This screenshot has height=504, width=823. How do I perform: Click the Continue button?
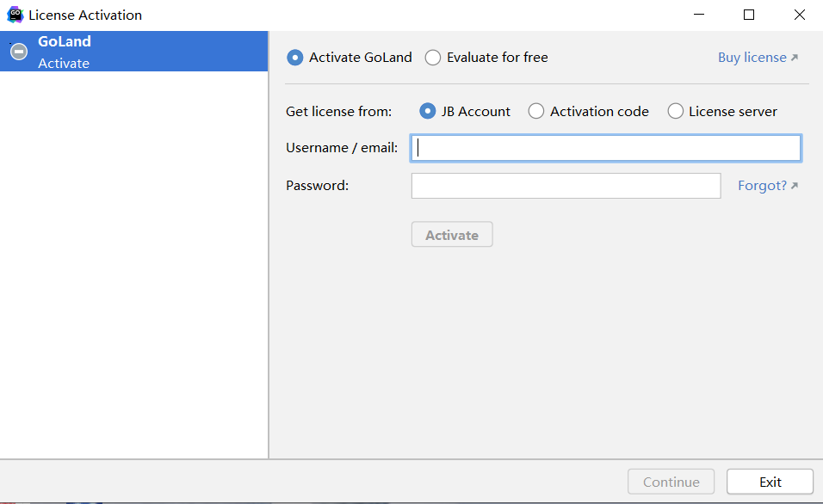tap(671, 482)
